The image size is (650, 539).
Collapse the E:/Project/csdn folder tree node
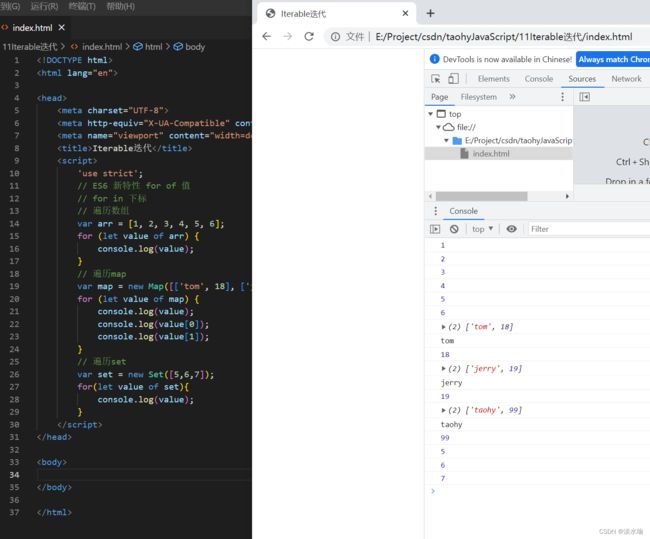(446, 140)
